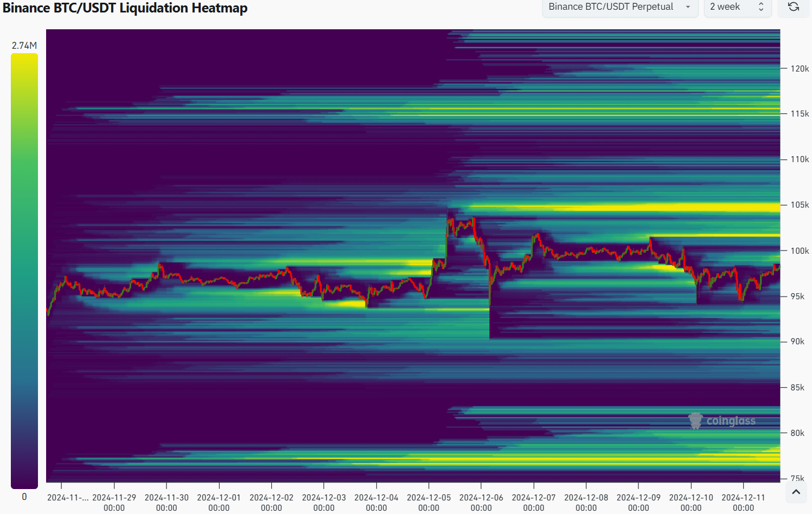Click the 2024-12-10 date axis label
812x514 pixels.
point(691,503)
